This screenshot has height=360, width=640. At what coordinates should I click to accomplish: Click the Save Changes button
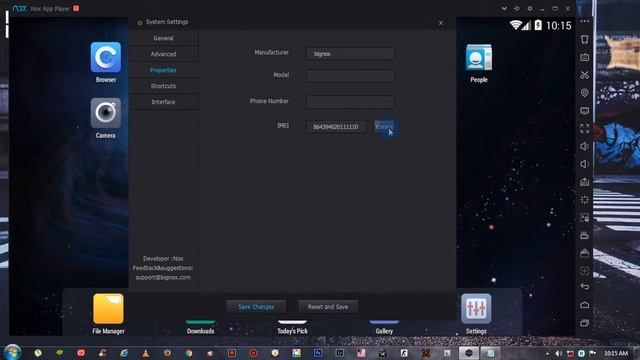point(256,307)
